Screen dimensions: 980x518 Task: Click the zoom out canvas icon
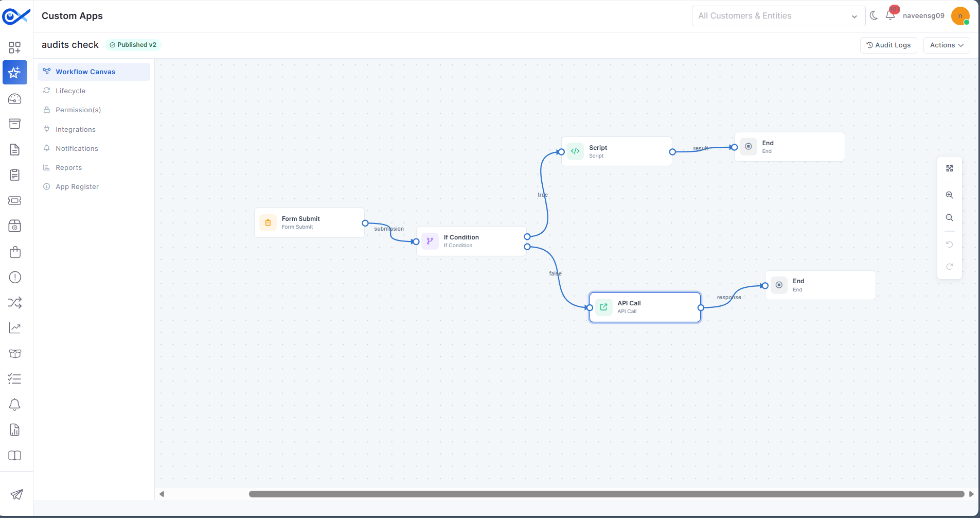[950, 218]
